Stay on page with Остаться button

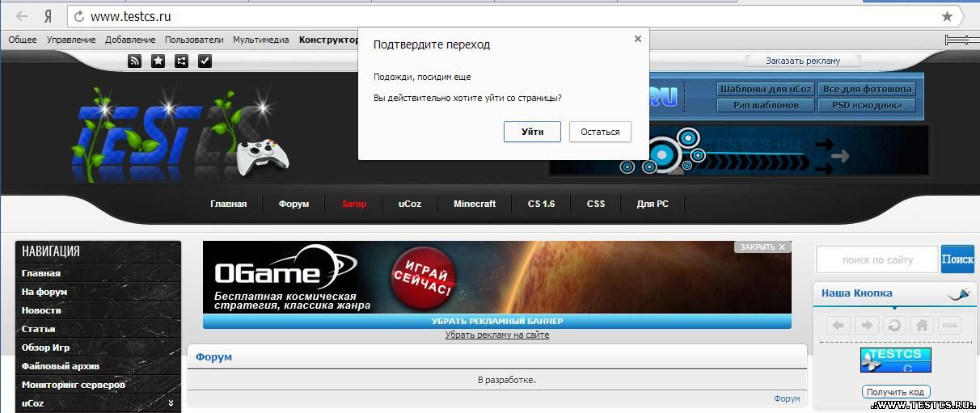600,132
